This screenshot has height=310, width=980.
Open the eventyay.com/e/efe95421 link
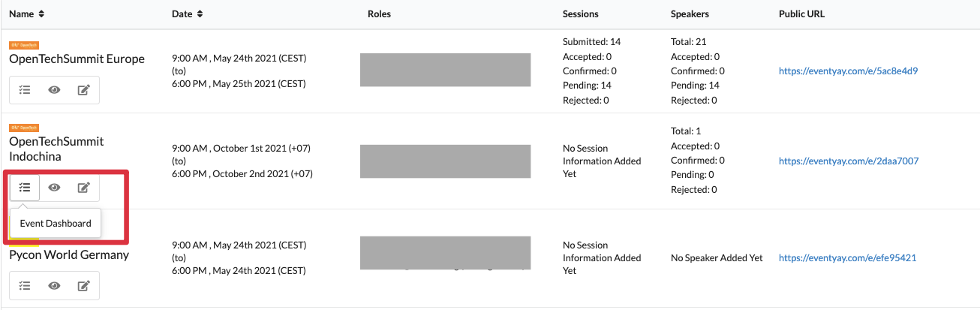pyautogui.click(x=848, y=257)
